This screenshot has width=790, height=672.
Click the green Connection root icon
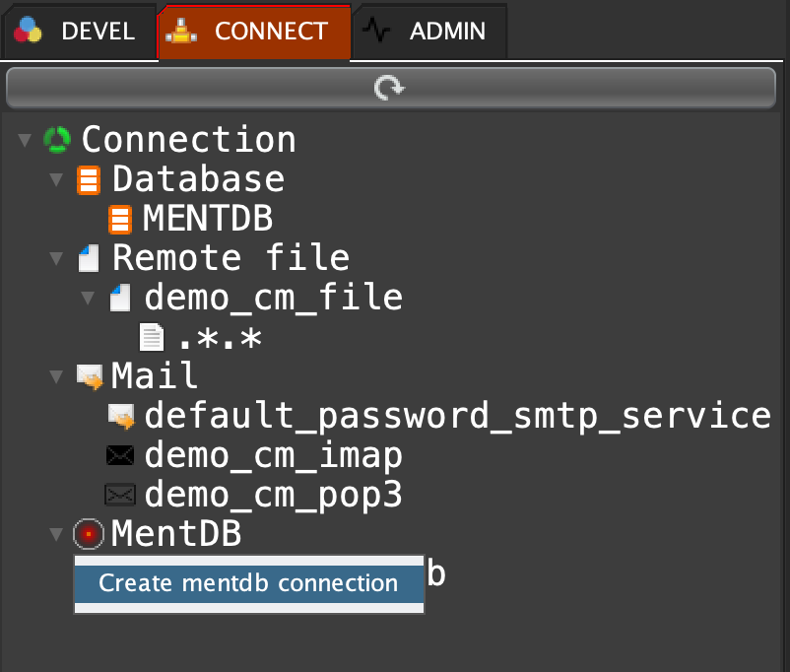[57, 140]
